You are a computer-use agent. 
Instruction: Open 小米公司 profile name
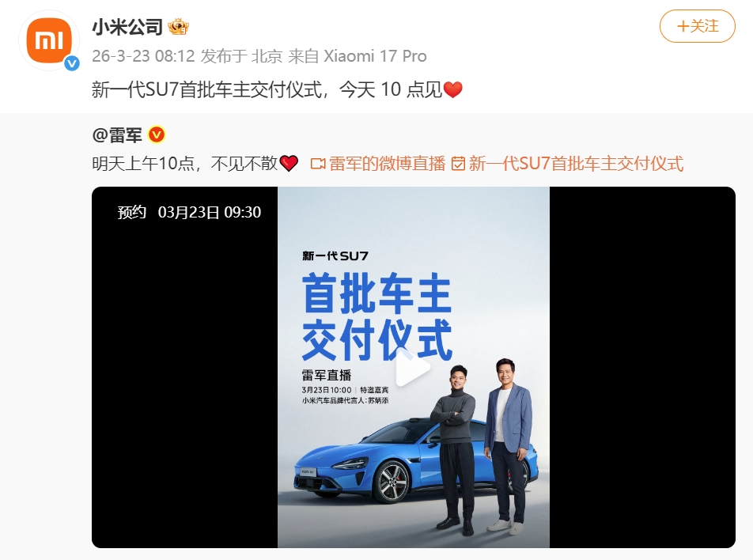coord(127,27)
